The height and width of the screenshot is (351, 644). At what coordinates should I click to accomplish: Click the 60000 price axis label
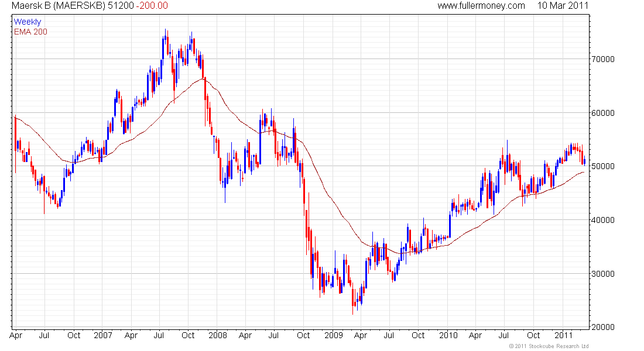pos(604,113)
